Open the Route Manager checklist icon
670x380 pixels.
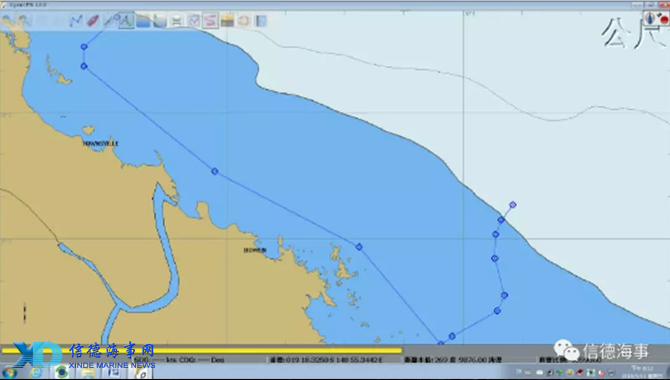click(194, 21)
